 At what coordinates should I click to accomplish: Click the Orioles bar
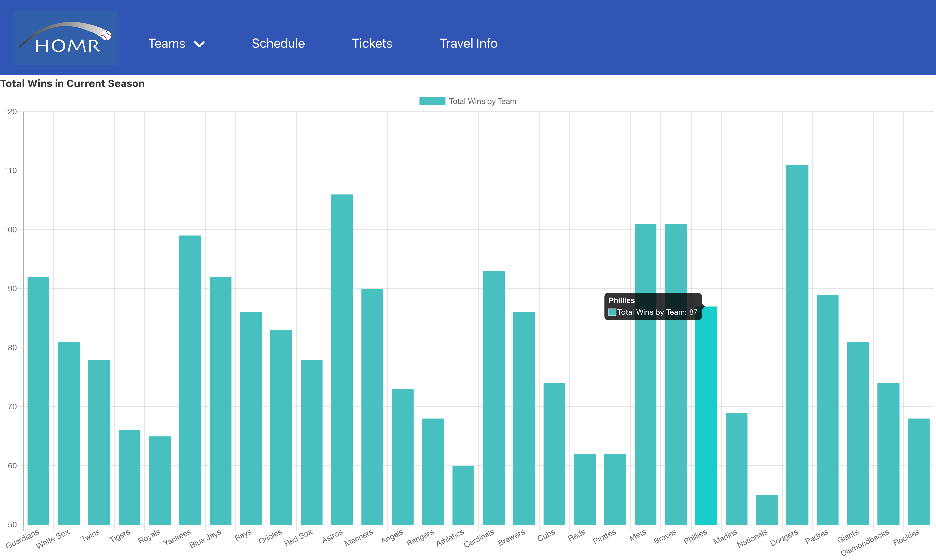281,427
